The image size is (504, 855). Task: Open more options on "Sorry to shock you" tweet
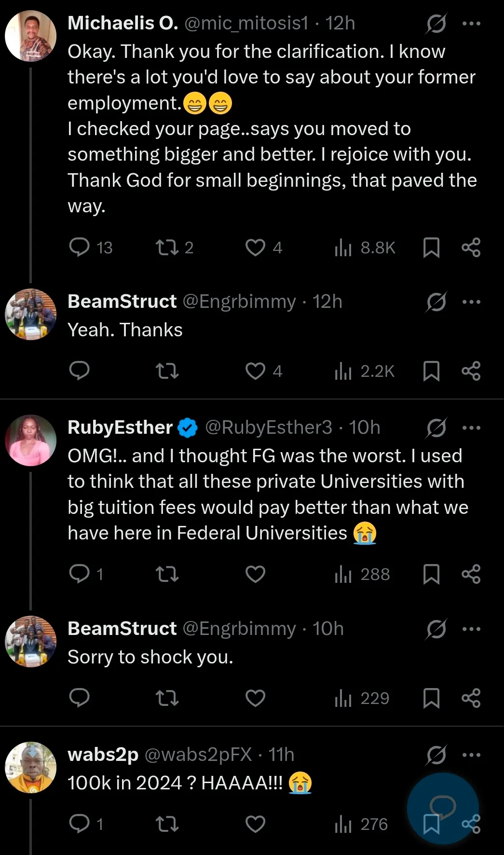click(471, 629)
